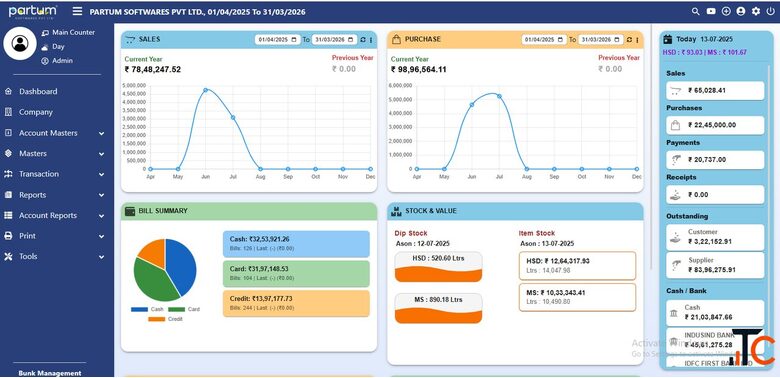Toggle the Cash legend swatch in pie chart

[x=139, y=309]
